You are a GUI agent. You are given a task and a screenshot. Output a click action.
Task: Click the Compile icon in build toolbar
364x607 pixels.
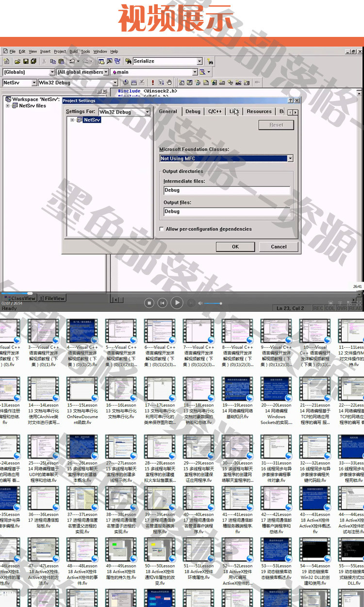[x=126, y=83]
